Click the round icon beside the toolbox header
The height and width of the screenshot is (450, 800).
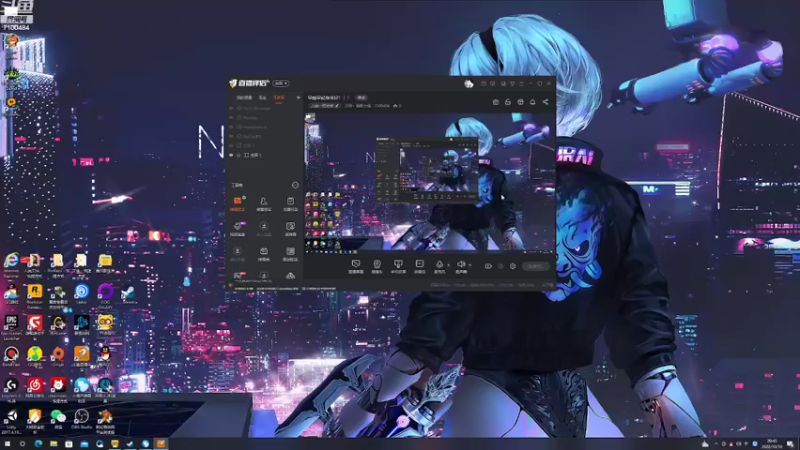click(295, 185)
